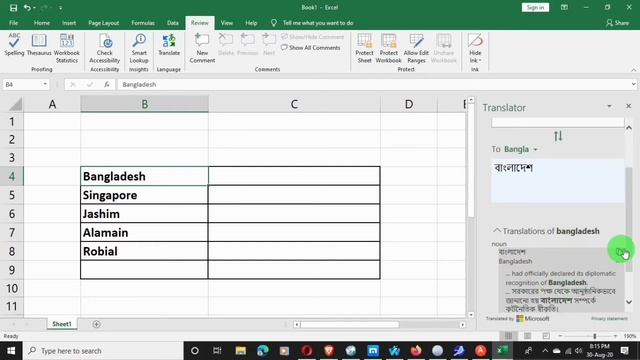Click the formula bar showing Bangladesh
The height and width of the screenshot is (360, 640).
[373, 84]
